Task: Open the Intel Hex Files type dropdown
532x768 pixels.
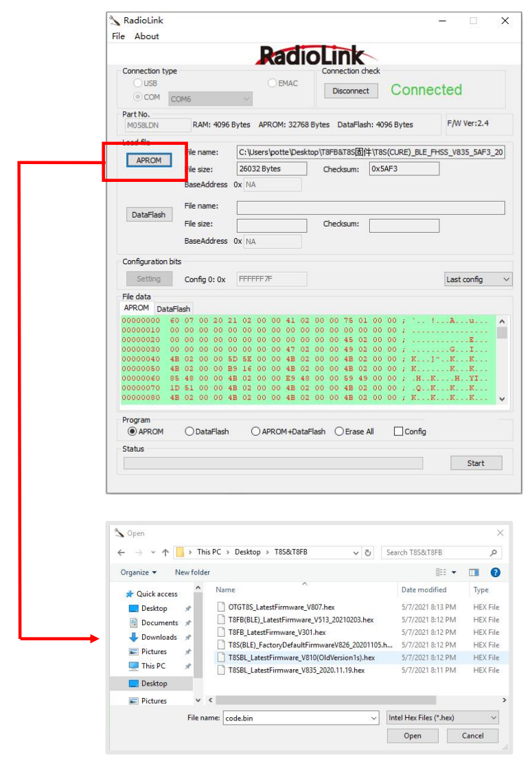Action: point(443,717)
